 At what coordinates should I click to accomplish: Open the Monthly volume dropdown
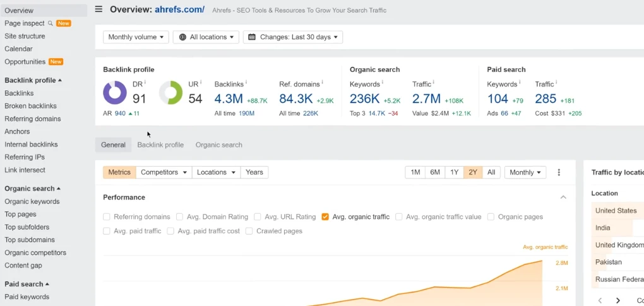(x=136, y=37)
